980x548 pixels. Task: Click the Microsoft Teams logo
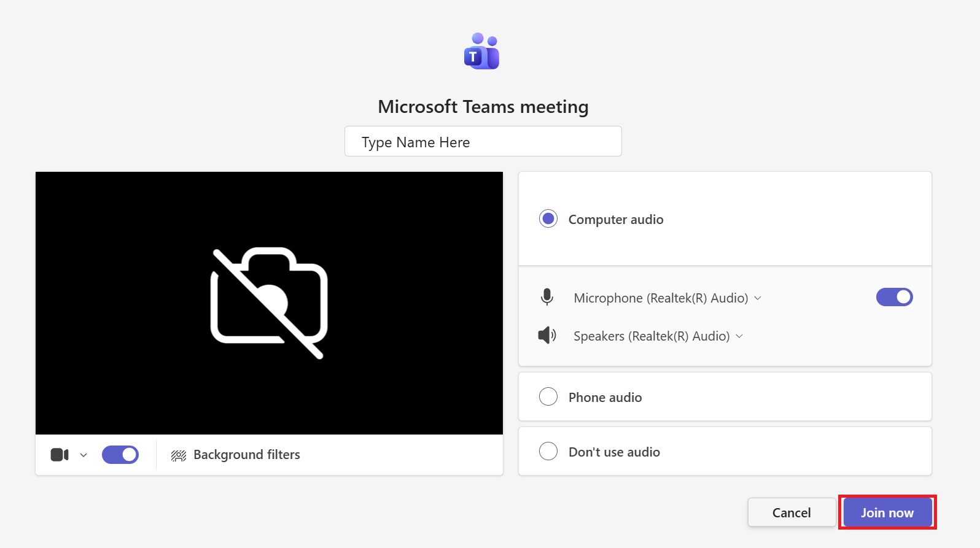[482, 52]
